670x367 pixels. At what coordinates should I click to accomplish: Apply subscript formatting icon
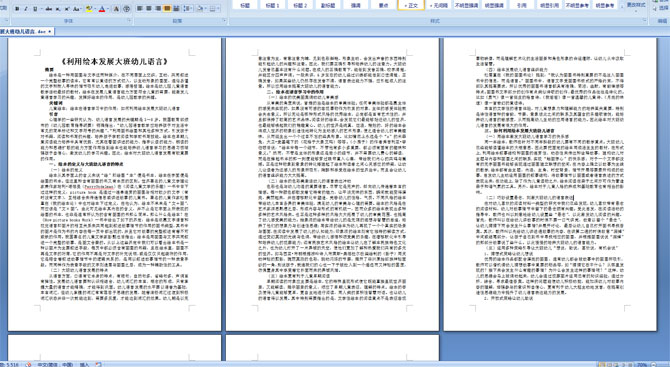click(58, 9)
